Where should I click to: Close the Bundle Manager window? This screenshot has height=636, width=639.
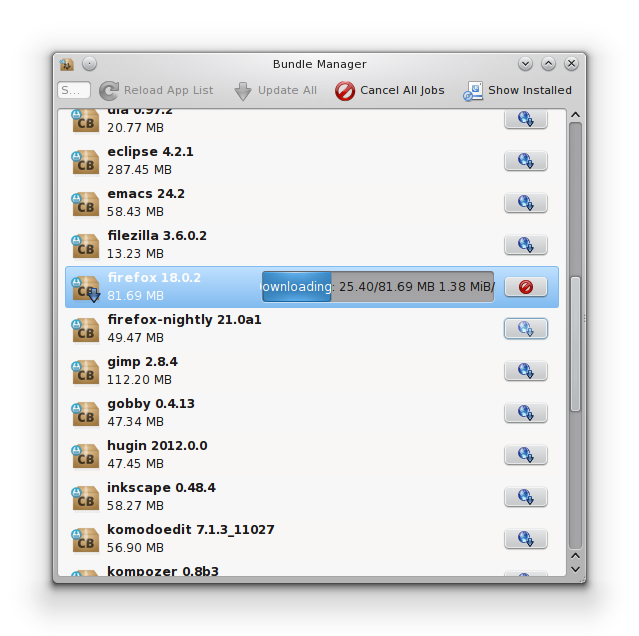[x=571, y=64]
